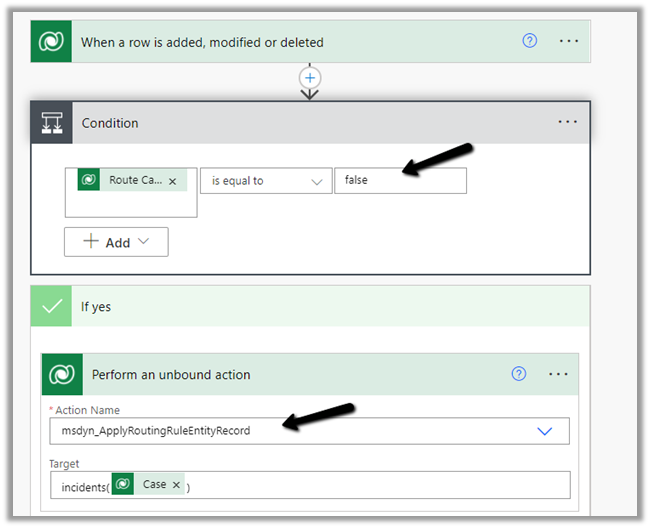Remove the Route Case token
Image resolution: width=650 pixels, height=528 pixels.
pyautogui.click(x=172, y=181)
